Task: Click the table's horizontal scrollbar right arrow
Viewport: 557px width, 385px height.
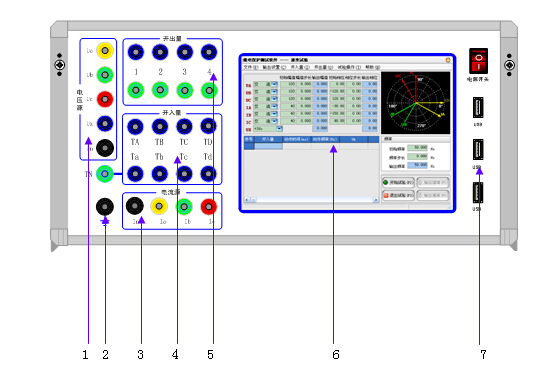Action: pos(375,200)
